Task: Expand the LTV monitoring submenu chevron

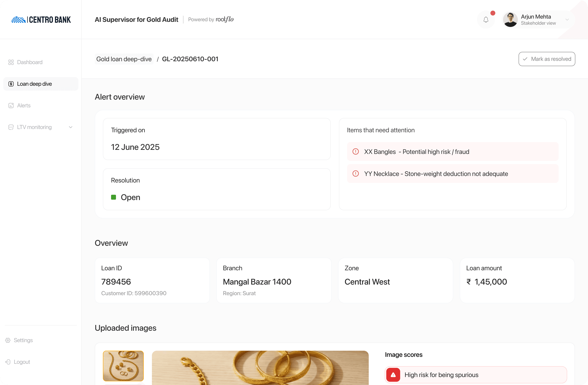Action: (x=71, y=127)
